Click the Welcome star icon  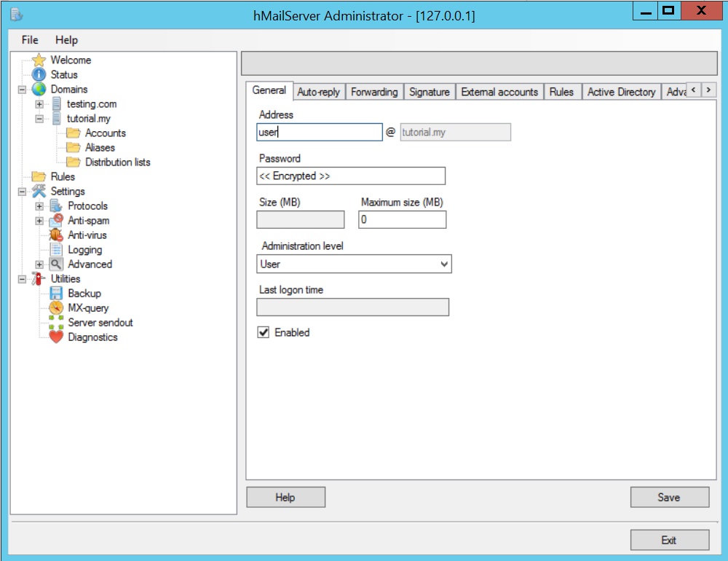[x=39, y=60]
